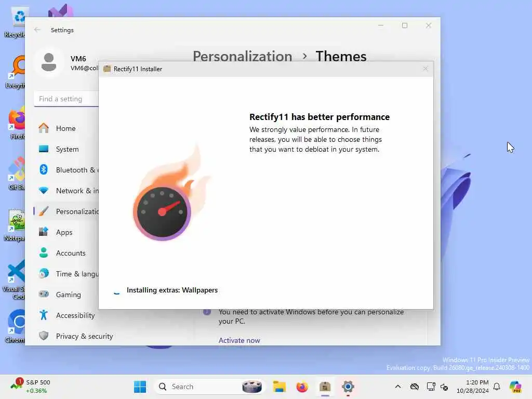Viewport: 532px width, 399px height.
Task: Click the Personalization paintbrush icon
Action: [44, 211]
